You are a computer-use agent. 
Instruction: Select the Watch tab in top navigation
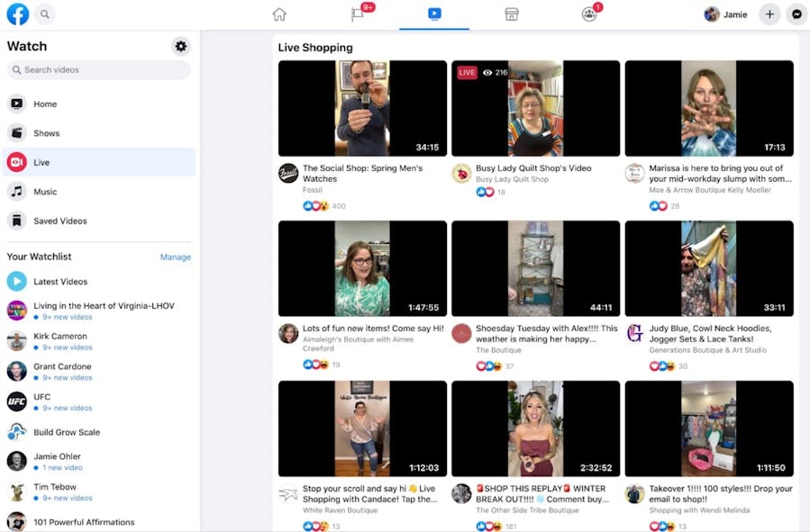click(x=434, y=14)
